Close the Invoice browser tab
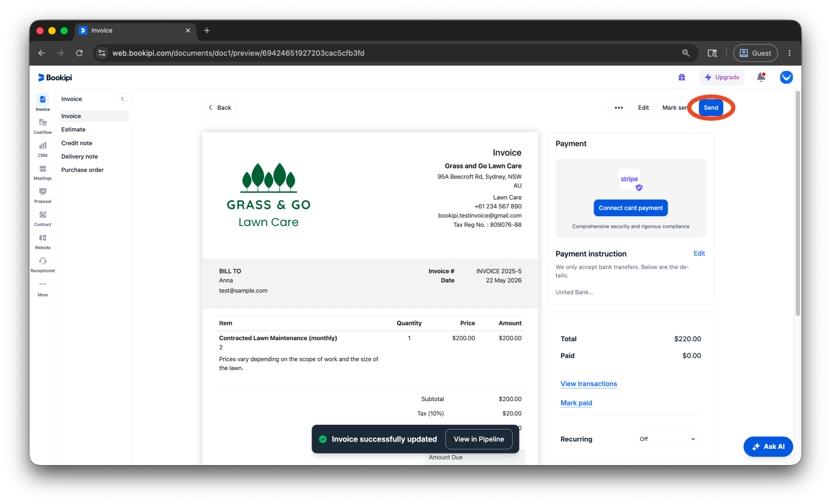Screen dimensions: 831x504 tap(188, 30)
